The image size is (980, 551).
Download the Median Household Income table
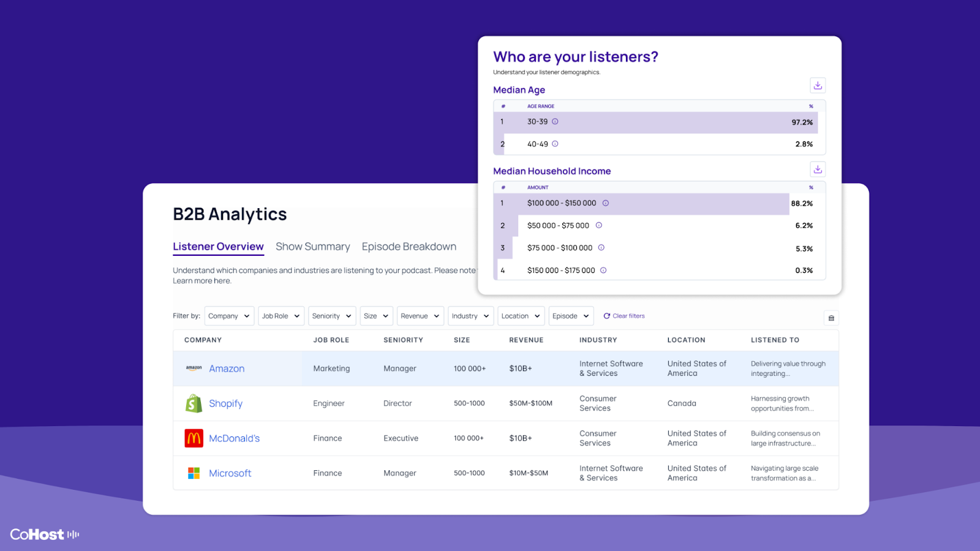click(818, 169)
